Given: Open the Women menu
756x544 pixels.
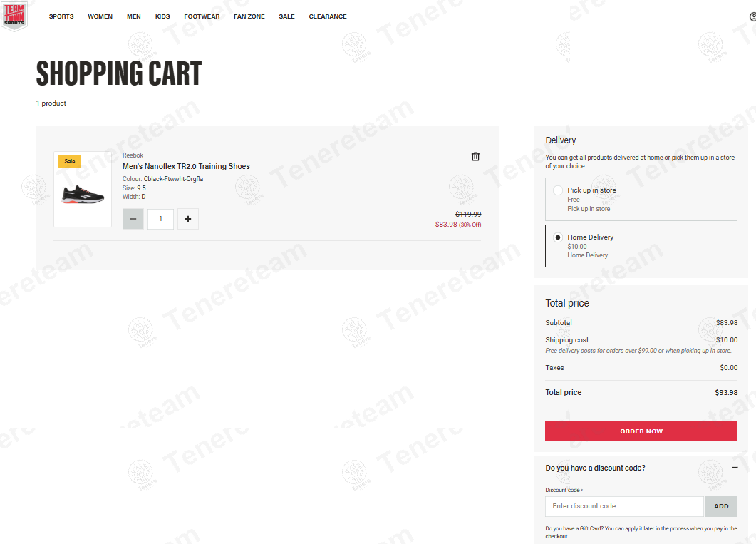Looking at the screenshot, I should click(100, 16).
